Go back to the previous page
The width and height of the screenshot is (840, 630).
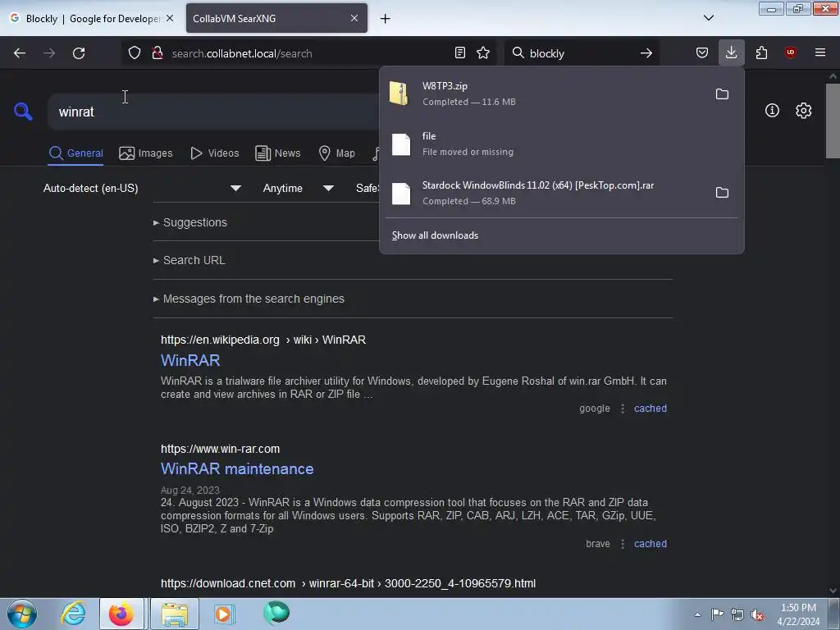coord(20,53)
